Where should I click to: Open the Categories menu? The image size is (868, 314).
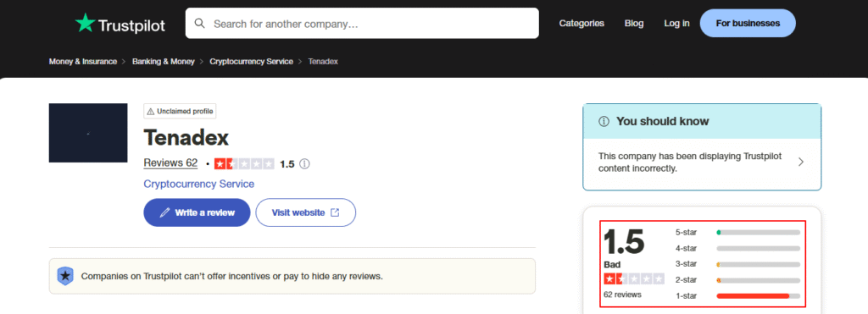[x=581, y=23]
